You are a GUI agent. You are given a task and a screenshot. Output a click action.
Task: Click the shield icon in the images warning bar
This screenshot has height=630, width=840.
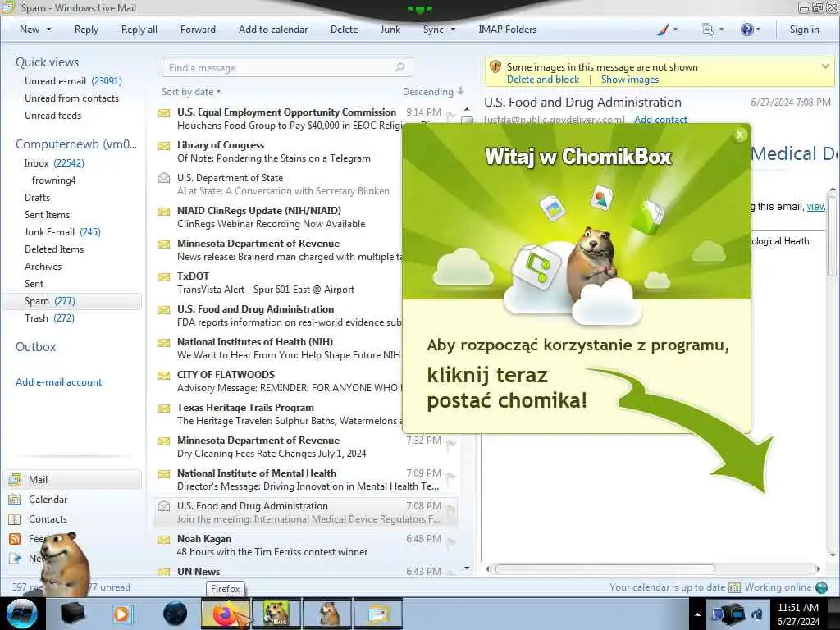click(x=495, y=67)
